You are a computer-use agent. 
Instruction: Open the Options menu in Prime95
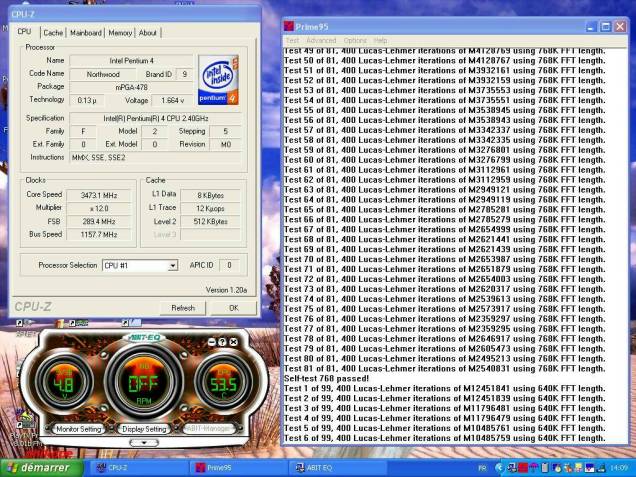click(x=355, y=41)
